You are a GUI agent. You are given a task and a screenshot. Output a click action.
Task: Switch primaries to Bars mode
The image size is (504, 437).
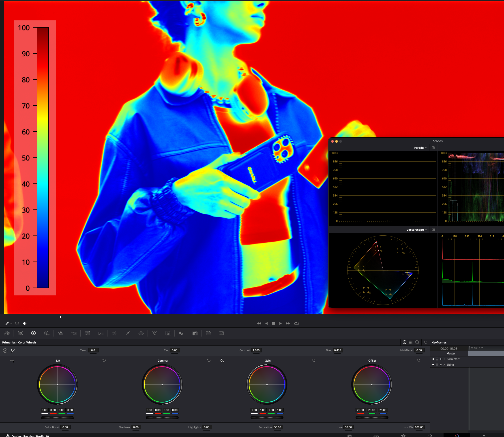coord(411,342)
